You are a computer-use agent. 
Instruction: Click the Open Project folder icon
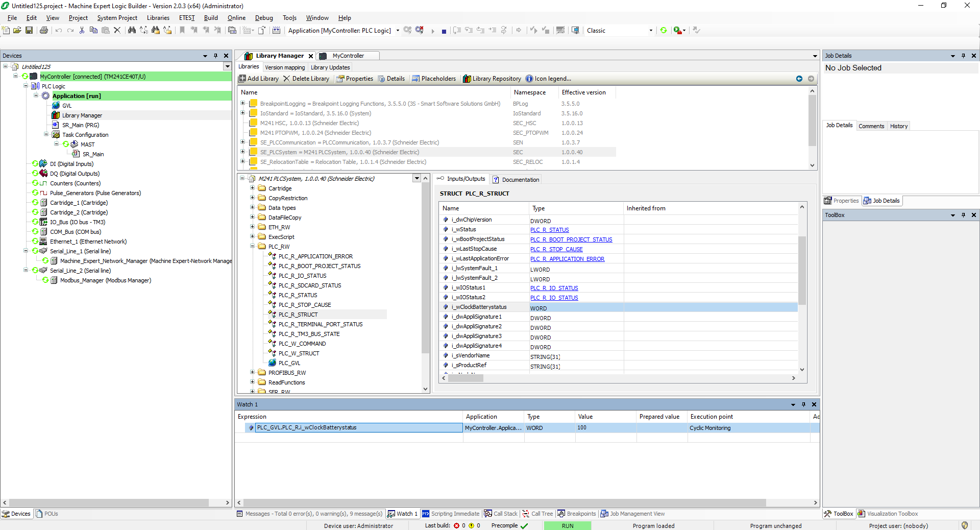coord(17,31)
